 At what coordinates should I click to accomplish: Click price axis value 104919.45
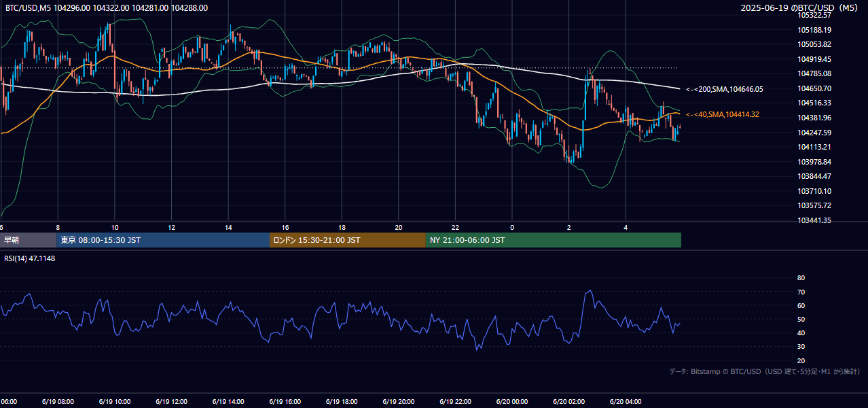[x=814, y=59]
